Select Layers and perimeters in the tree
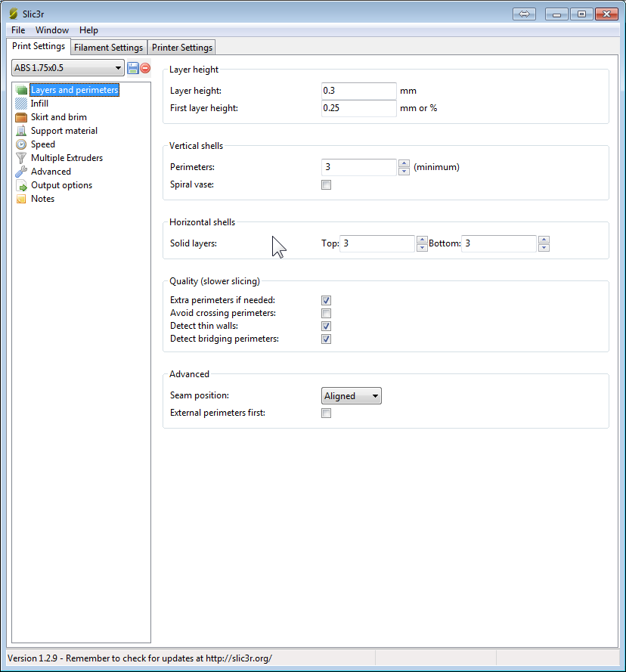The image size is (626, 672). (74, 90)
